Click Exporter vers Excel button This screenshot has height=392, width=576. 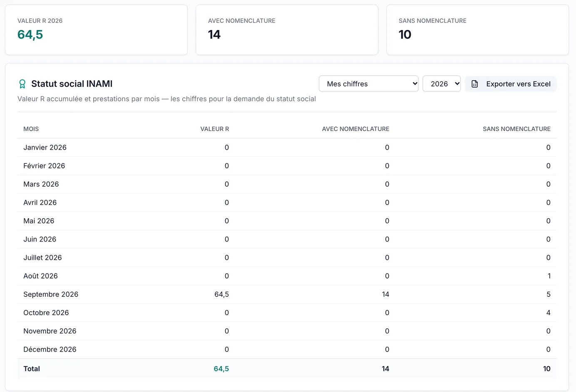point(511,84)
